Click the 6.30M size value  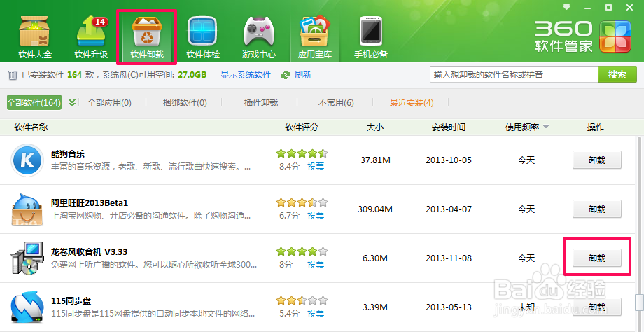pos(375,258)
